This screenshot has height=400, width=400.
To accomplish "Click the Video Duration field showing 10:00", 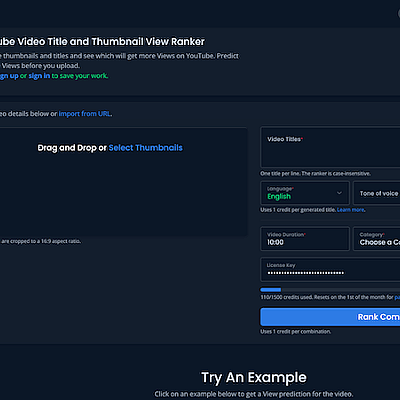I will [x=305, y=239].
